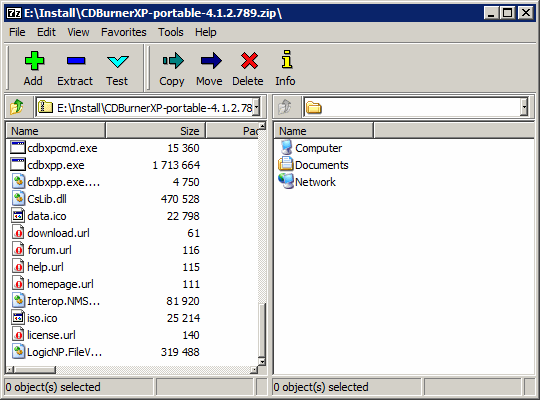540x400 pixels.
Task: Click the size value 319 488
Action: click(180, 352)
